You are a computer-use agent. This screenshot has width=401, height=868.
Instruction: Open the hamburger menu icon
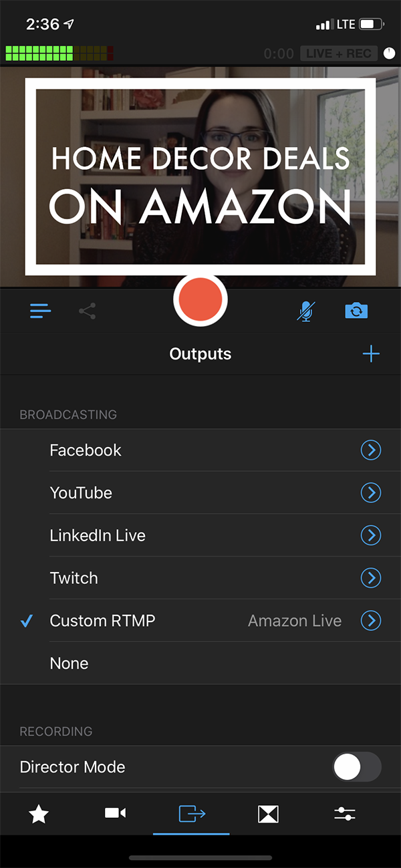coord(40,311)
